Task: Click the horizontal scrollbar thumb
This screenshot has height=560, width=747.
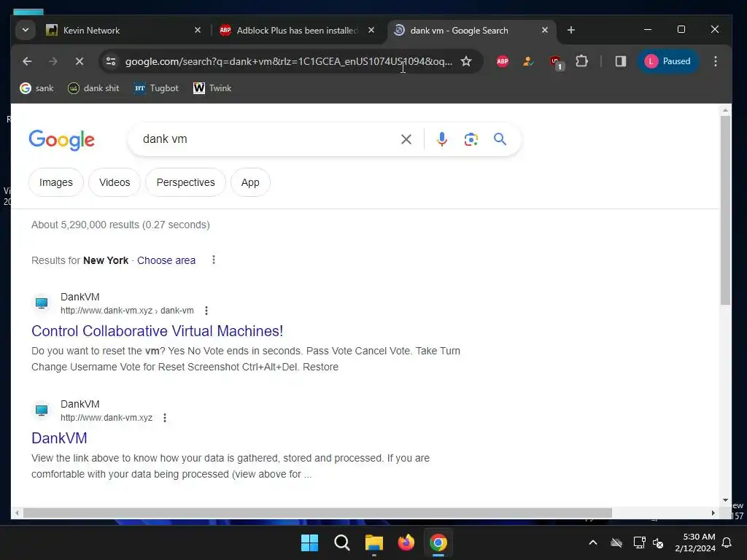Action: (317, 513)
